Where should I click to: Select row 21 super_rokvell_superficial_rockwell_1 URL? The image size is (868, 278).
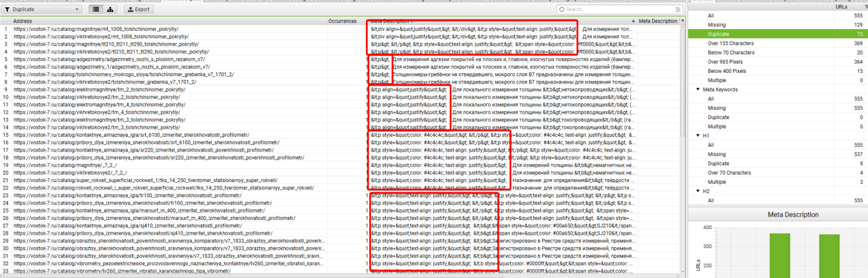click(x=146, y=180)
